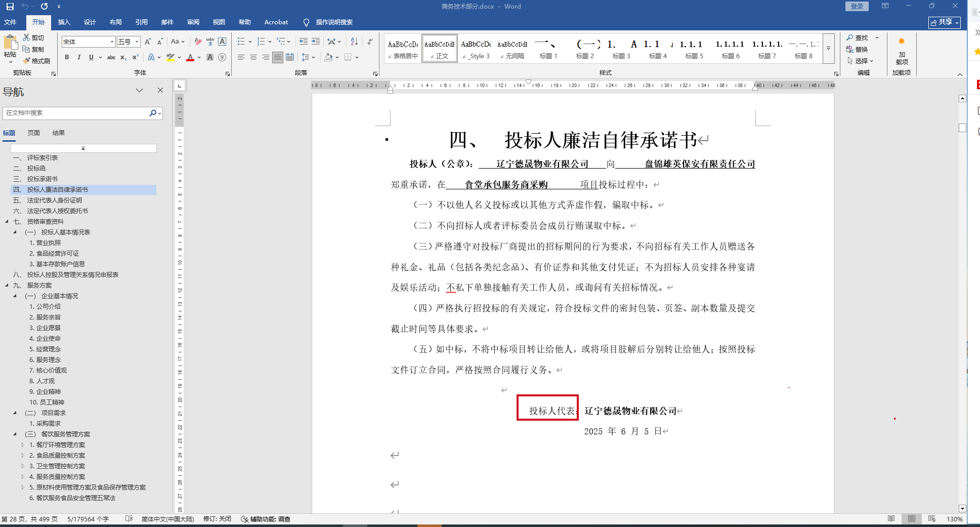Copy the selection with 复制
980x527 pixels.
[34, 49]
